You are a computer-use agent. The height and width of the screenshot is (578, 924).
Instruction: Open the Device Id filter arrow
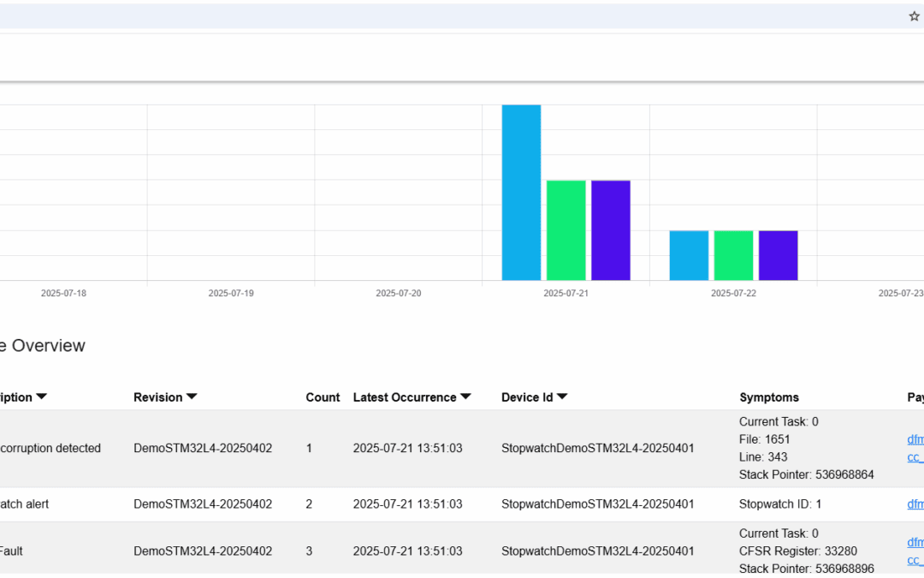coord(562,396)
